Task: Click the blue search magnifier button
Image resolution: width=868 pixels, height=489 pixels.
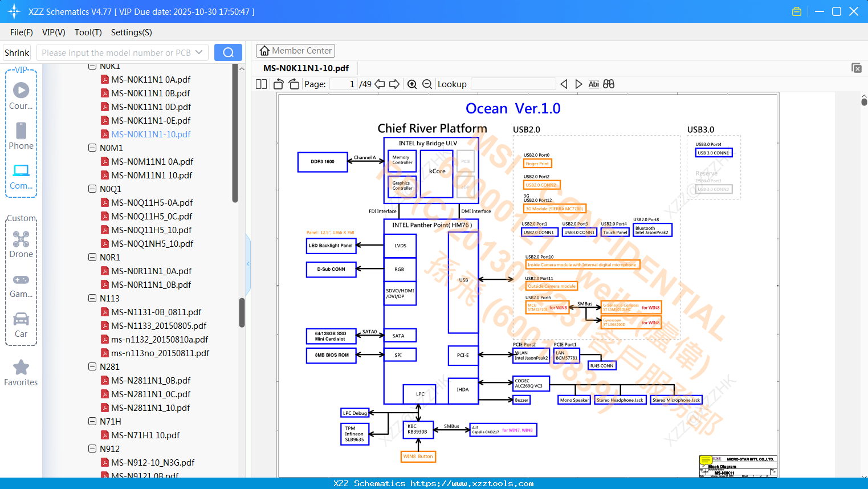Action: (228, 52)
